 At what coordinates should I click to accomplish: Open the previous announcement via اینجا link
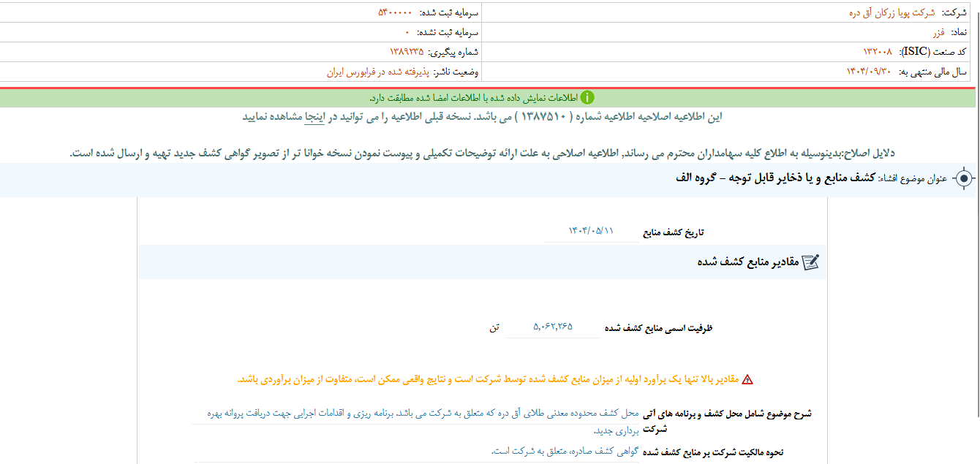click(x=315, y=117)
